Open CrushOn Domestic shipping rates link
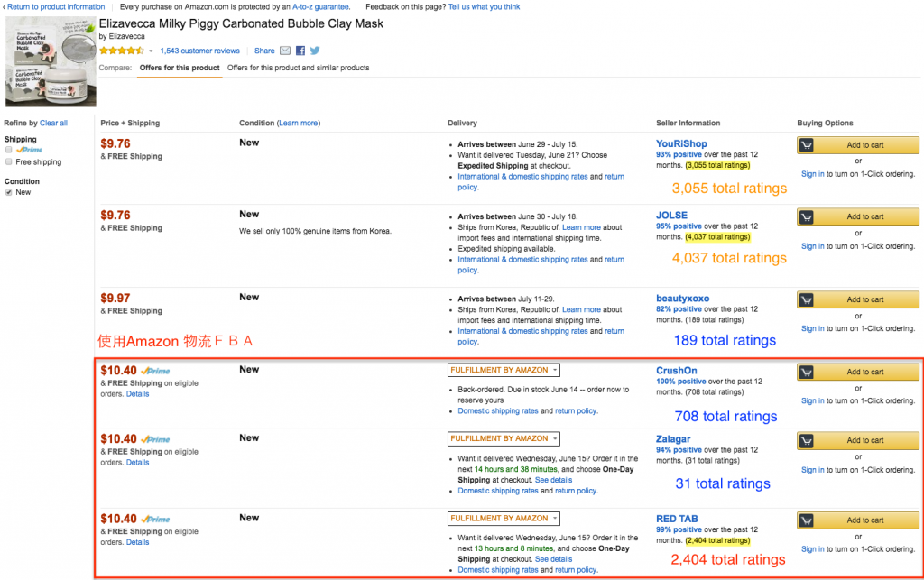Image resolution: width=924 pixels, height=580 pixels. click(498, 411)
